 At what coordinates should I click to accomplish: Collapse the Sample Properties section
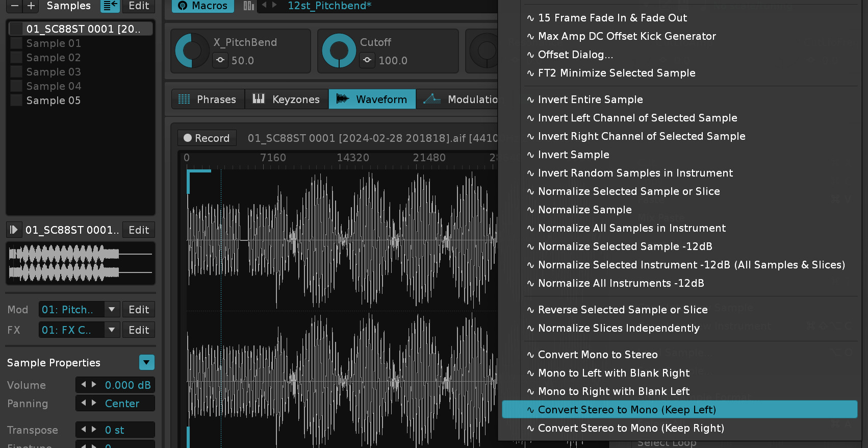pyautogui.click(x=146, y=362)
